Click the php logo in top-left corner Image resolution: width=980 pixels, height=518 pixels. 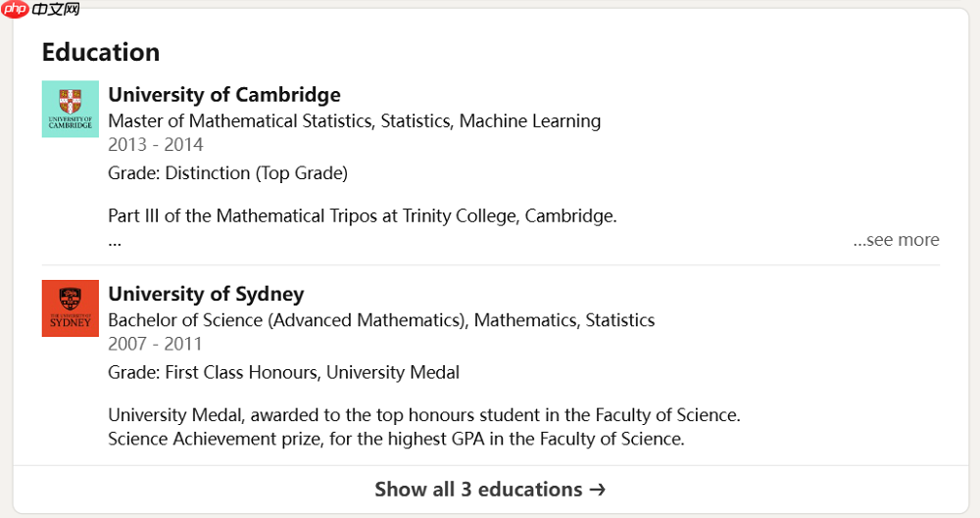click(x=16, y=9)
